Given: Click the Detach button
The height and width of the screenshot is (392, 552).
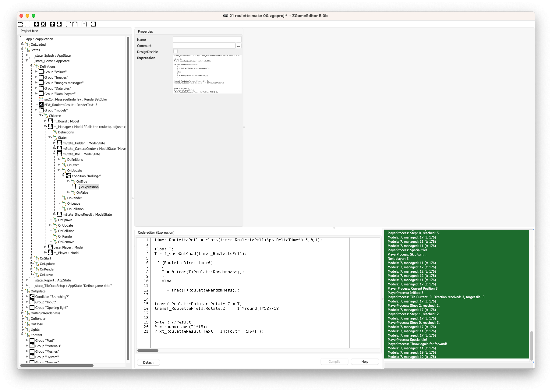Looking at the screenshot, I should 148,362.
